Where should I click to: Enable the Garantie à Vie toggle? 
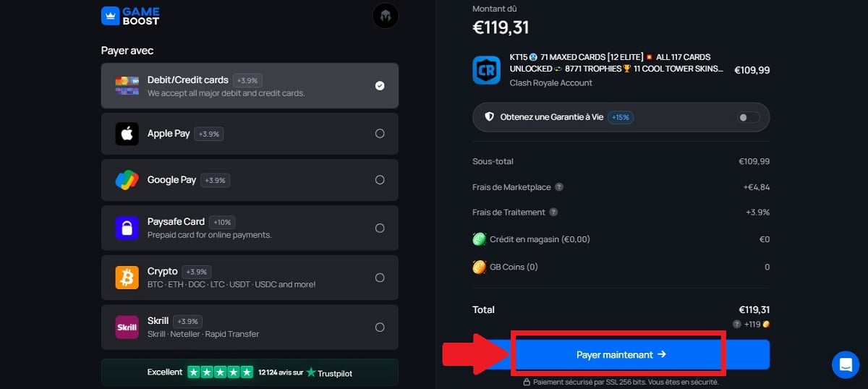[749, 117]
